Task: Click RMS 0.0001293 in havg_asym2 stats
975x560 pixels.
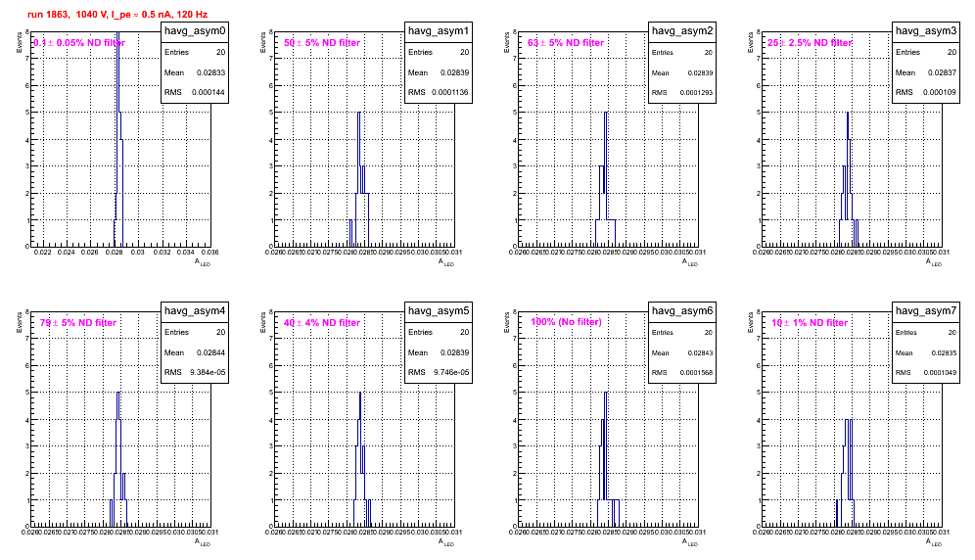Action: [682, 93]
